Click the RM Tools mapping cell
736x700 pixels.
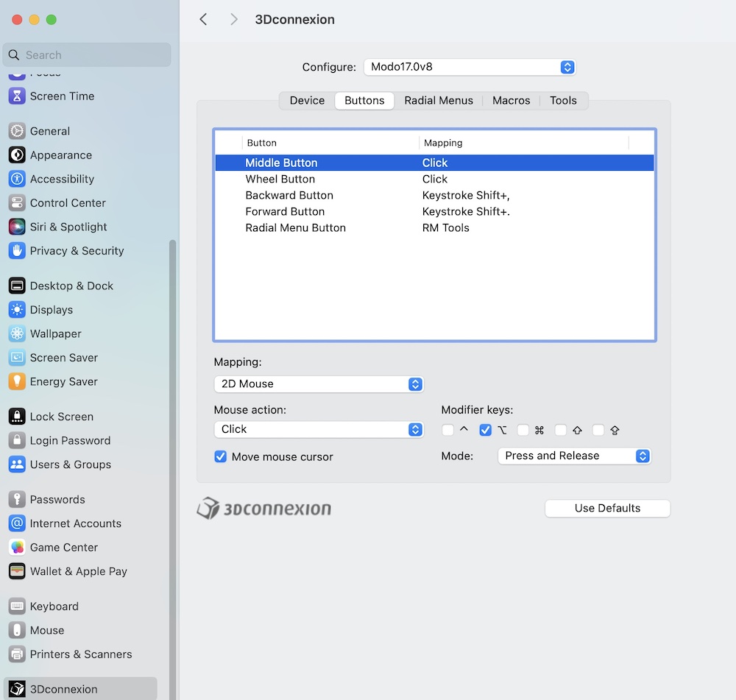(445, 227)
